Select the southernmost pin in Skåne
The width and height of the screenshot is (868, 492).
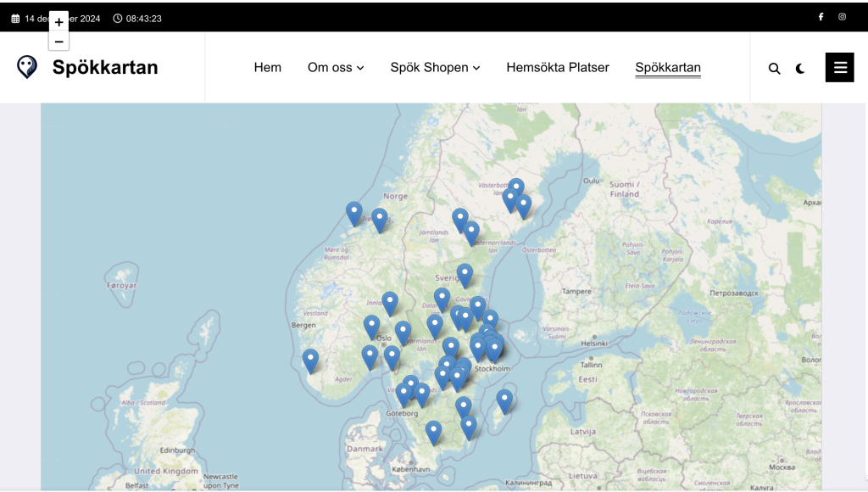tap(433, 433)
